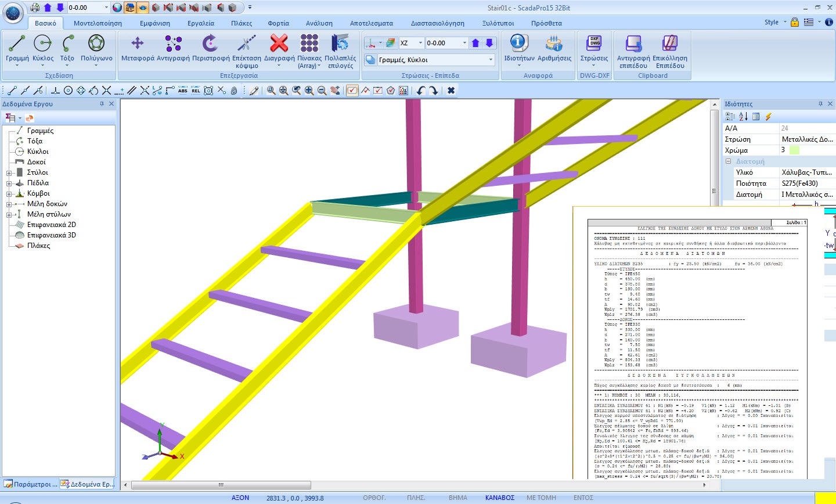
Task: Toggle ΚΑΝΑΒΟΣ grid in status bar
Action: click(x=500, y=498)
